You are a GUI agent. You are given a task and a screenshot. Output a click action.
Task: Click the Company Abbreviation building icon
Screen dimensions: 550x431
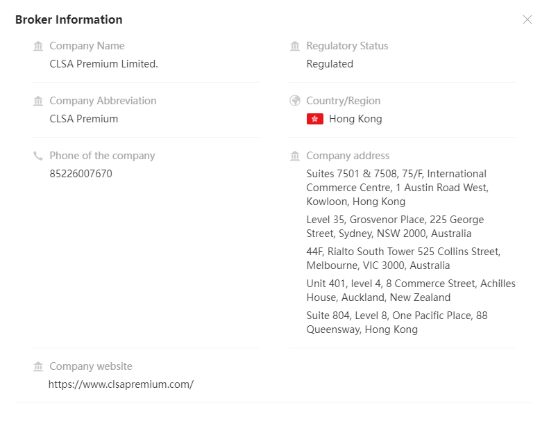point(38,101)
